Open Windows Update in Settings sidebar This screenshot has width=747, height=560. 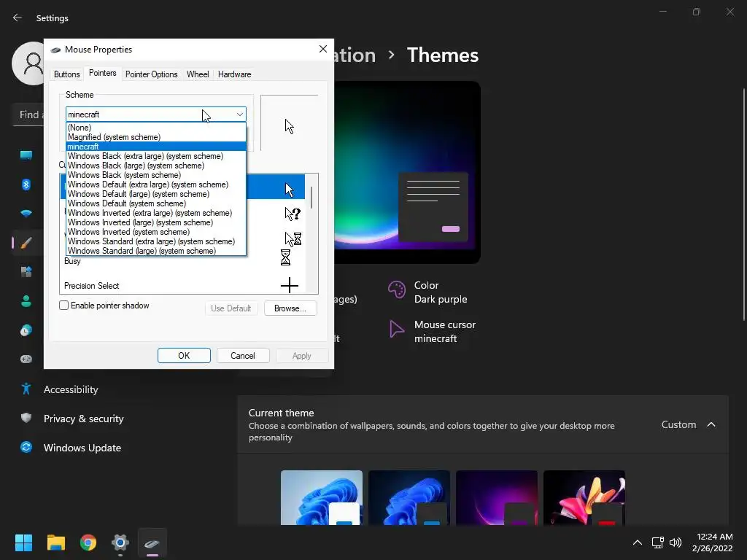(82, 448)
